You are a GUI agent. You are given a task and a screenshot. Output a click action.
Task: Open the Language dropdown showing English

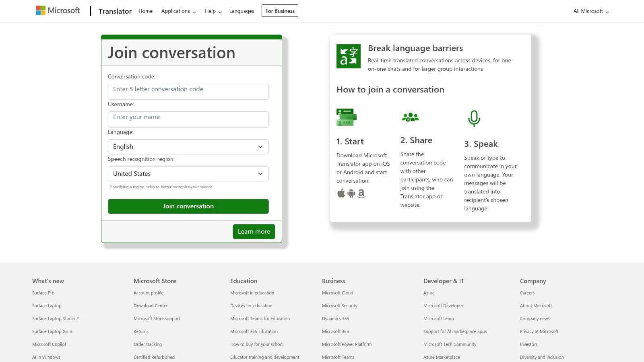coord(188,147)
